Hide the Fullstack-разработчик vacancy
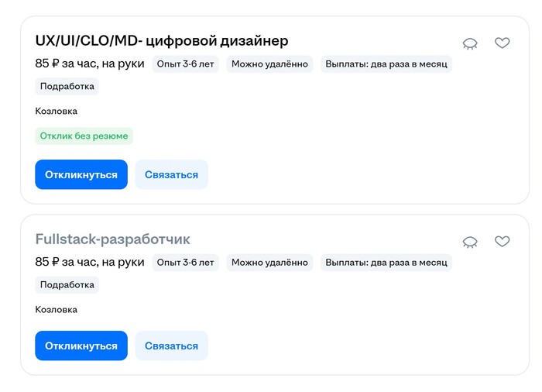The image size is (542, 392). coord(470,242)
